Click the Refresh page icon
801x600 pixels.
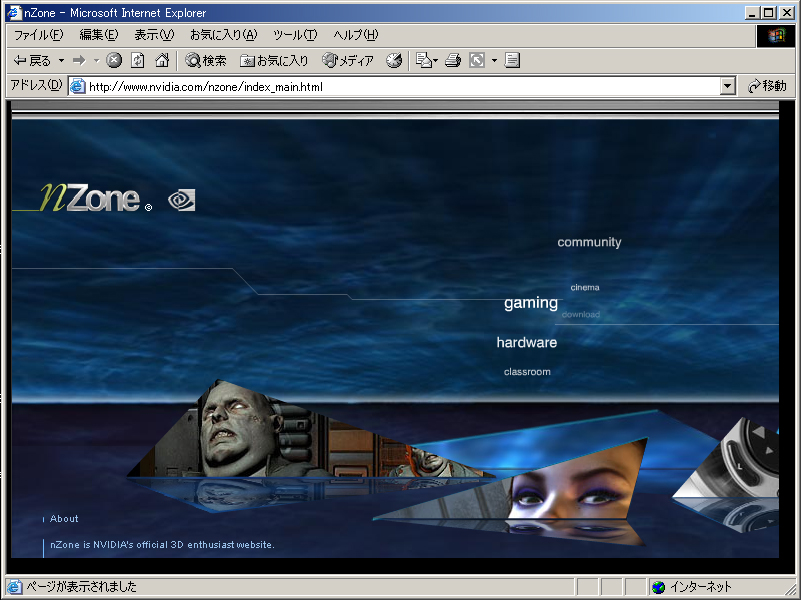click(138, 61)
